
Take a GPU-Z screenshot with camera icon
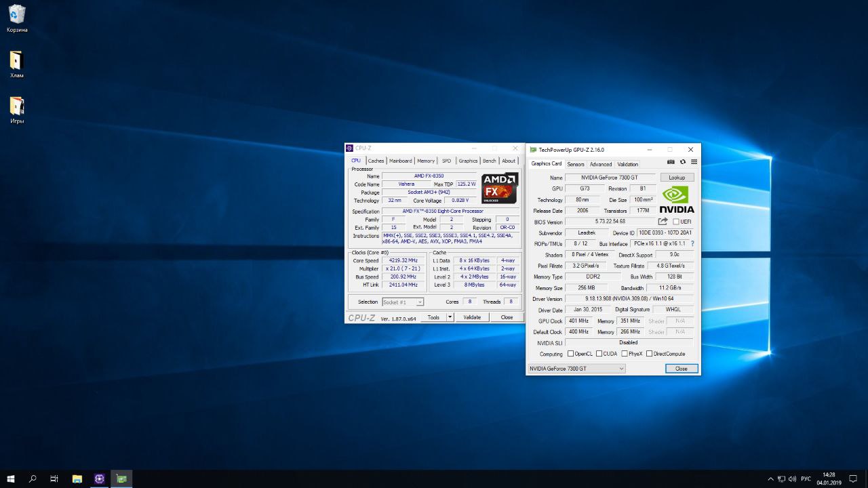tap(671, 162)
